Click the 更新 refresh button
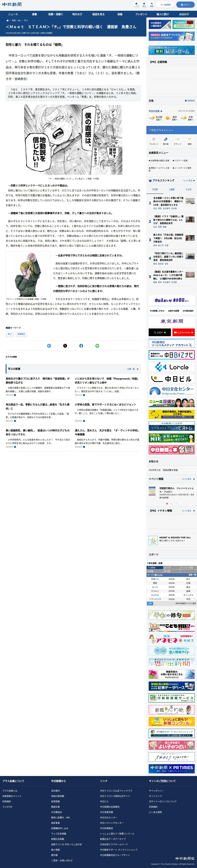The image size is (197, 868). pos(150,603)
